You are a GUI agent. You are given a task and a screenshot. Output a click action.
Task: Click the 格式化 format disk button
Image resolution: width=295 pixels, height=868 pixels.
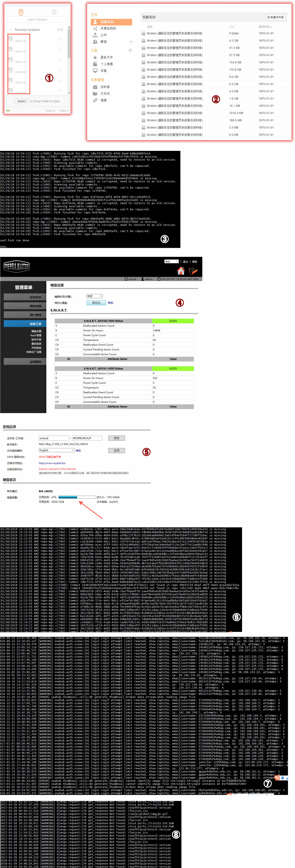[96, 303]
